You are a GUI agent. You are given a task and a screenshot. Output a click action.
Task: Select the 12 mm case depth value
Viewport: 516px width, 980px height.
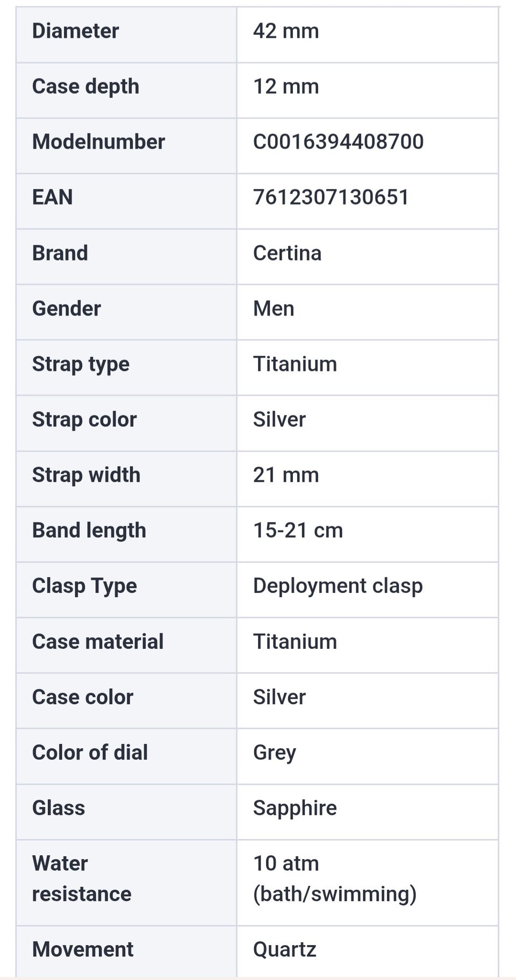click(286, 86)
